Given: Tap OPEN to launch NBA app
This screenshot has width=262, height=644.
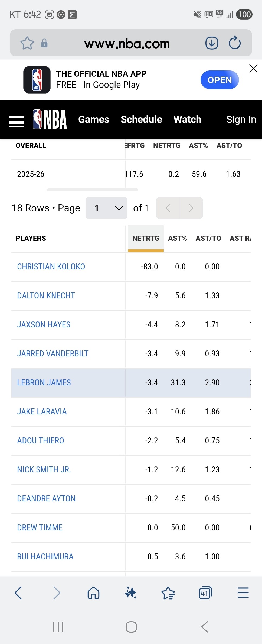Looking at the screenshot, I should coord(220,80).
